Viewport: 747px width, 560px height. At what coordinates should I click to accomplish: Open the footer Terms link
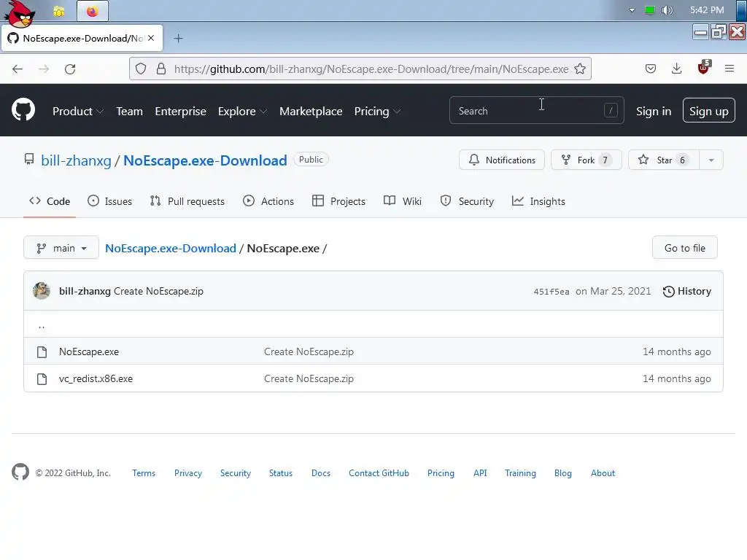click(x=144, y=472)
